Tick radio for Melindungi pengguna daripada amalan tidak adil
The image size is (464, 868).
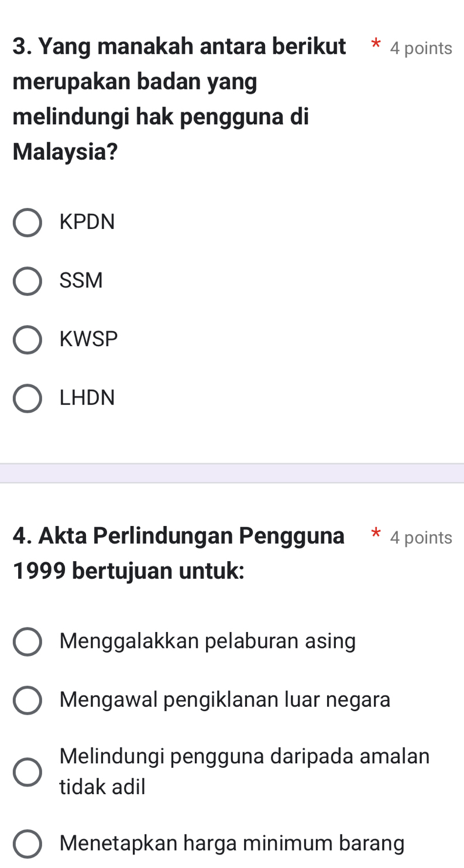tap(28, 771)
